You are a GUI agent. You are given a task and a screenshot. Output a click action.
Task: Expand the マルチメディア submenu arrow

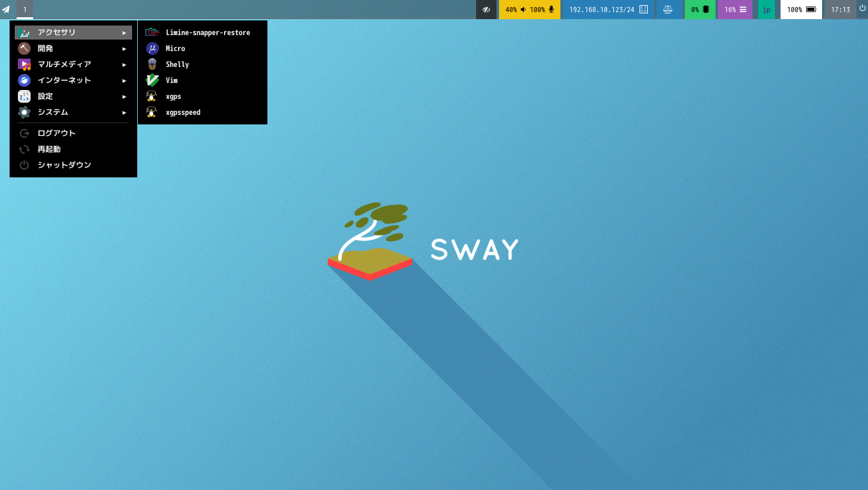(x=124, y=64)
